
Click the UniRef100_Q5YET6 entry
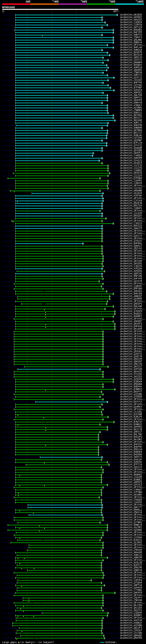coord(131,173)
